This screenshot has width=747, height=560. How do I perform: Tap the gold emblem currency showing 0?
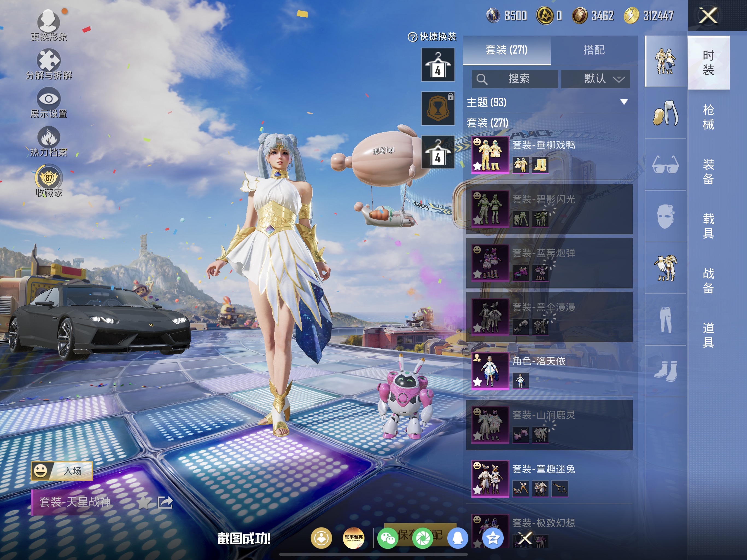pos(544,16)
